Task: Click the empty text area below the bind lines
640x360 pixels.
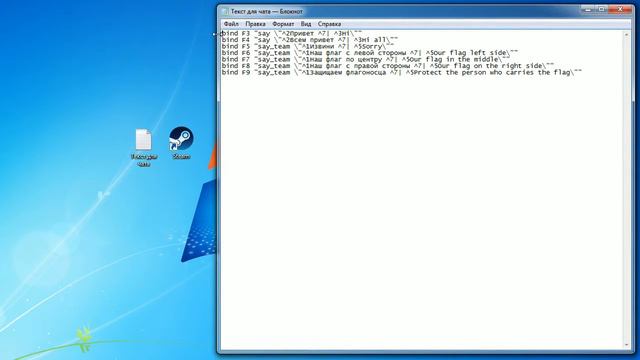Action: point(422,212)
